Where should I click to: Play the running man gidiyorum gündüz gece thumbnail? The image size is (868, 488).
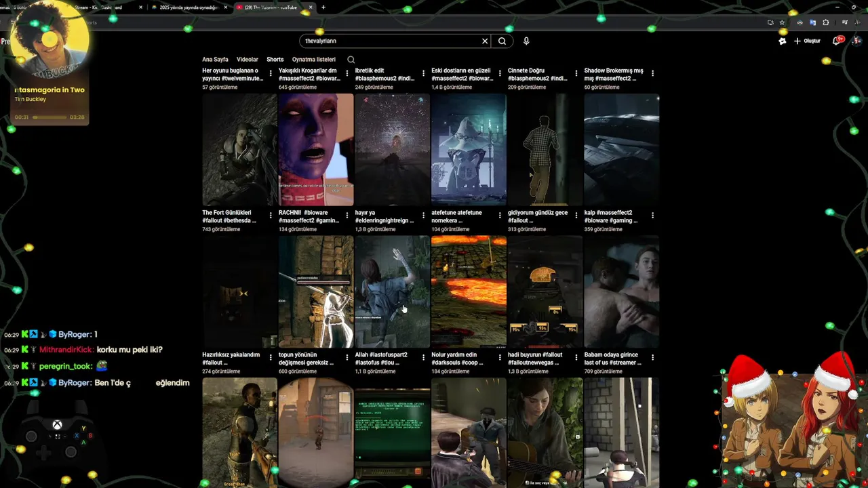tap(545, 150)
